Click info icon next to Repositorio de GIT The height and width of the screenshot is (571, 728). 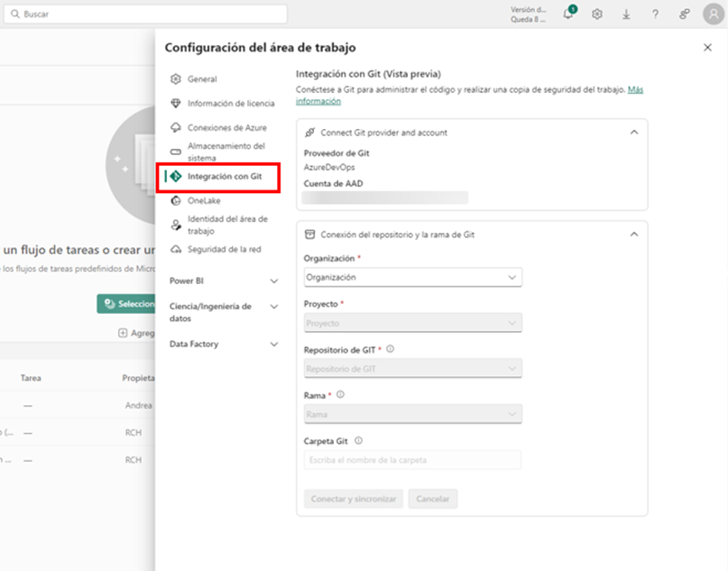point(390,349)
